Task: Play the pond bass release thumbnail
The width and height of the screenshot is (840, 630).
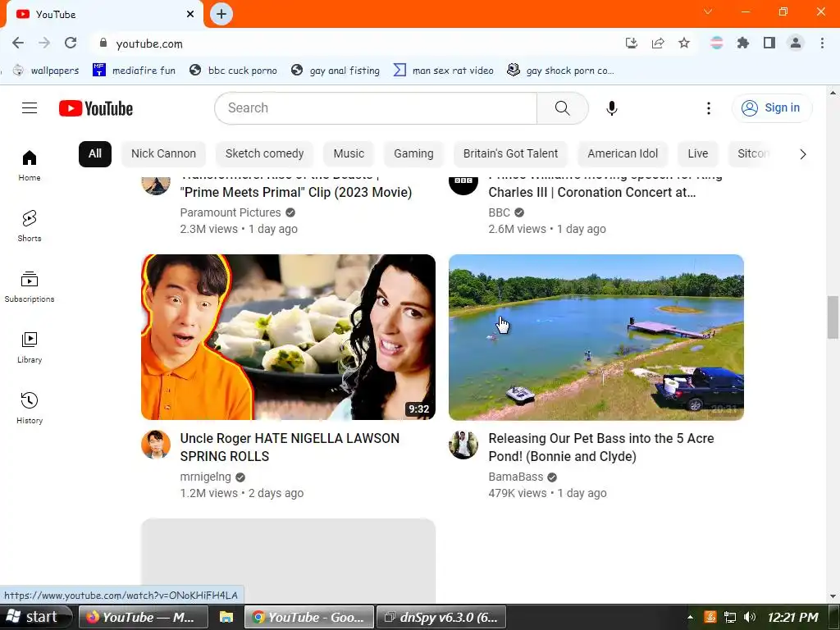Action: (596, 337)
